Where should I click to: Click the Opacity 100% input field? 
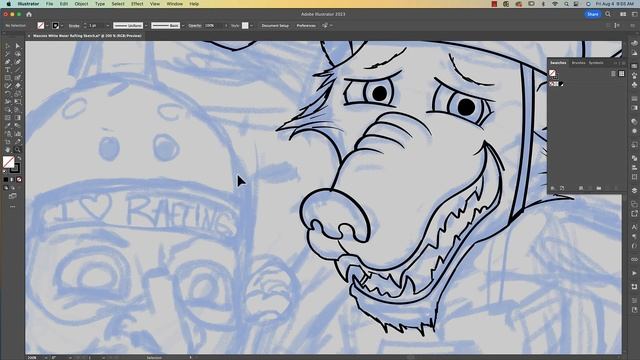pyautogui.click(x=214, y=26)
